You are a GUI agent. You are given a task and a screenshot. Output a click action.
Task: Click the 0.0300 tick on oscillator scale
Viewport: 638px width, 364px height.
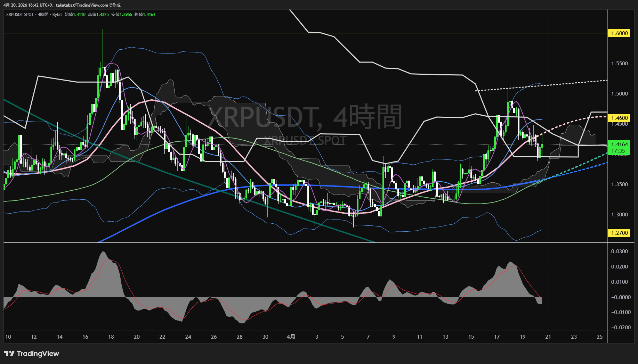(x=619, y=251)
